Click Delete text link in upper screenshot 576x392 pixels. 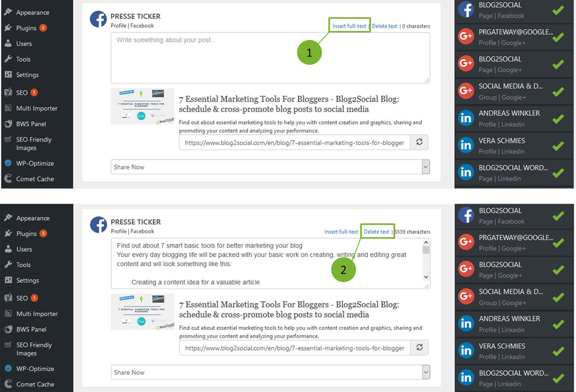coord(385,26)
